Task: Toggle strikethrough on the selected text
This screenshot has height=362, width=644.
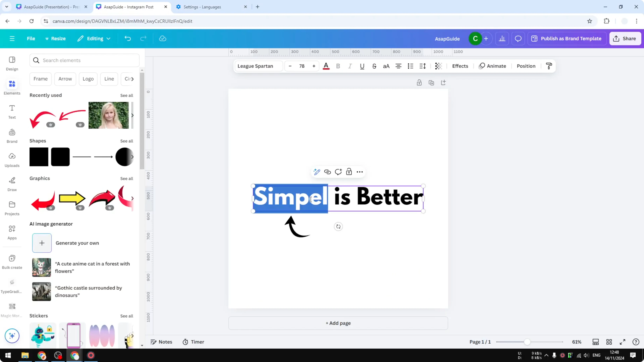Action: (374, 66)
